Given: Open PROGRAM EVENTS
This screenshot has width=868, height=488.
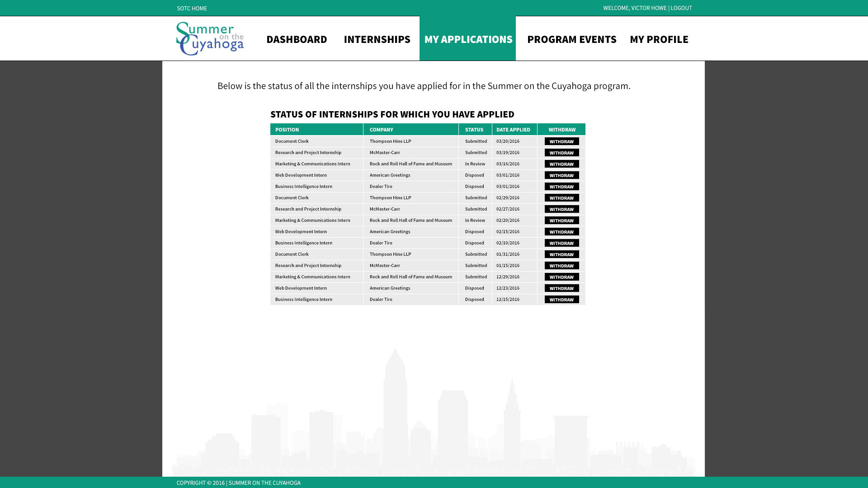Looking at the screenshot, I should (572, 39).
